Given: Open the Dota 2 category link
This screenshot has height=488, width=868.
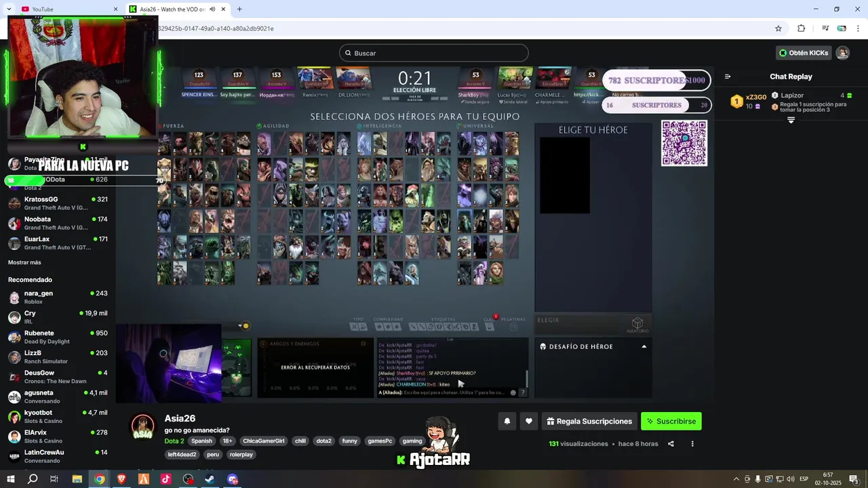Looking at the screenshot, I should (x=174, y=441).
